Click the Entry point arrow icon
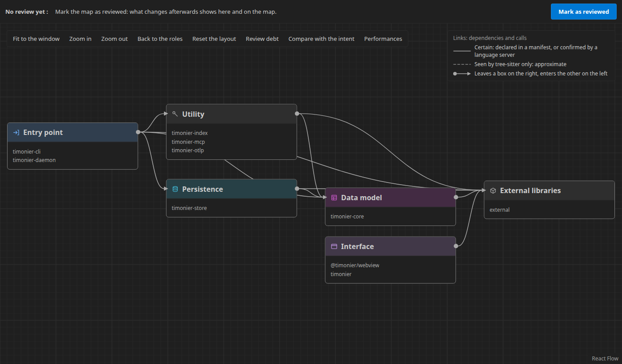This screenshot has width=622, height=364. pyautogui.click(x=16, y=132)
